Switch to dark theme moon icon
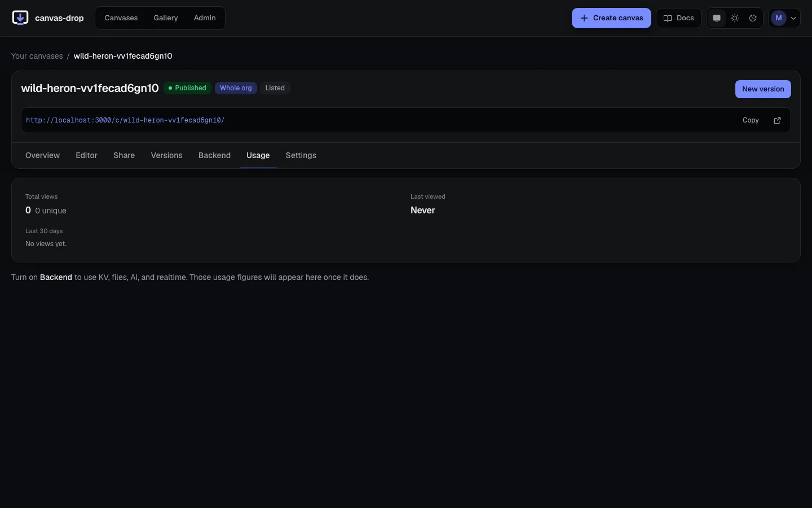 [x=753, y=18]
